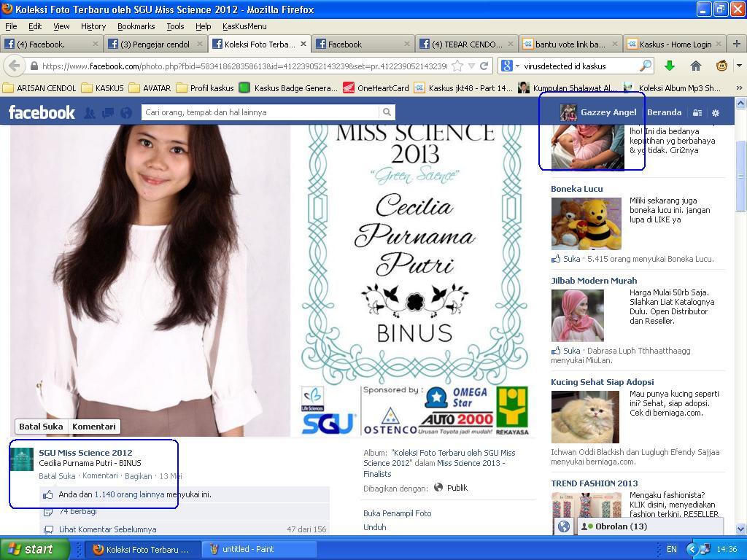View notifications via the globe icon

[125, 112]
